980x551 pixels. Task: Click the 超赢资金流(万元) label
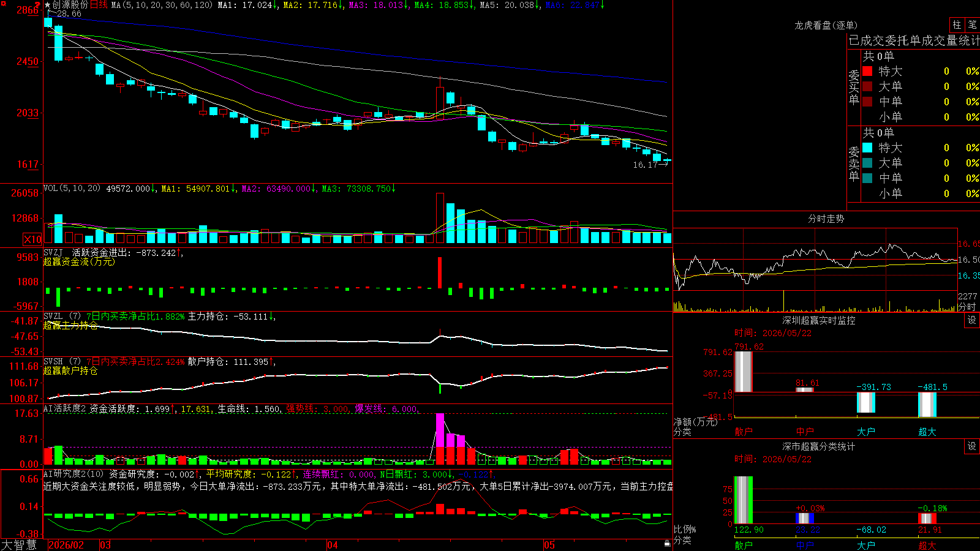[x=79, y=261]
